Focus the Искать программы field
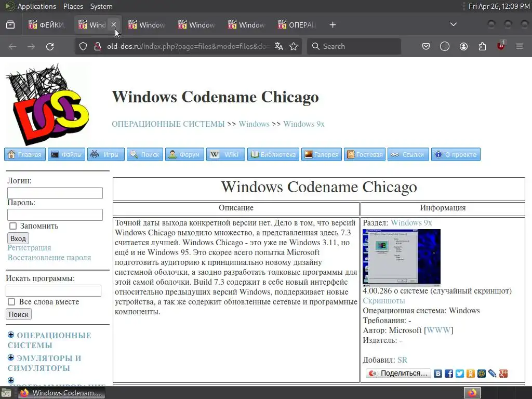Viewport: 532px width, 399px height. coord(54,291)
